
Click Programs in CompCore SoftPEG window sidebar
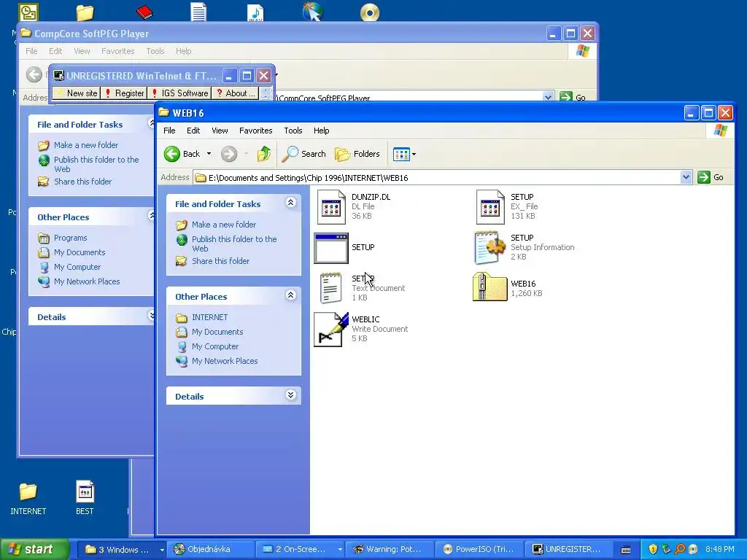click(x=70, y=238)
